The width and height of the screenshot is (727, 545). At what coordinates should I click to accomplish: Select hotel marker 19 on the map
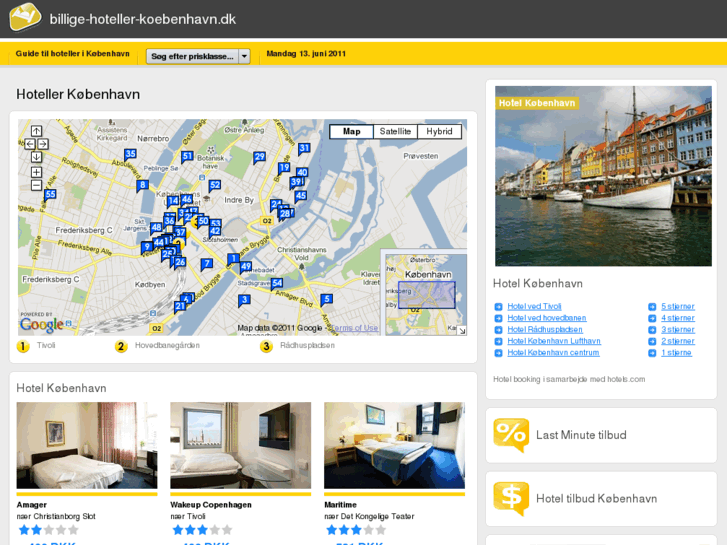[x=284, y=168]
